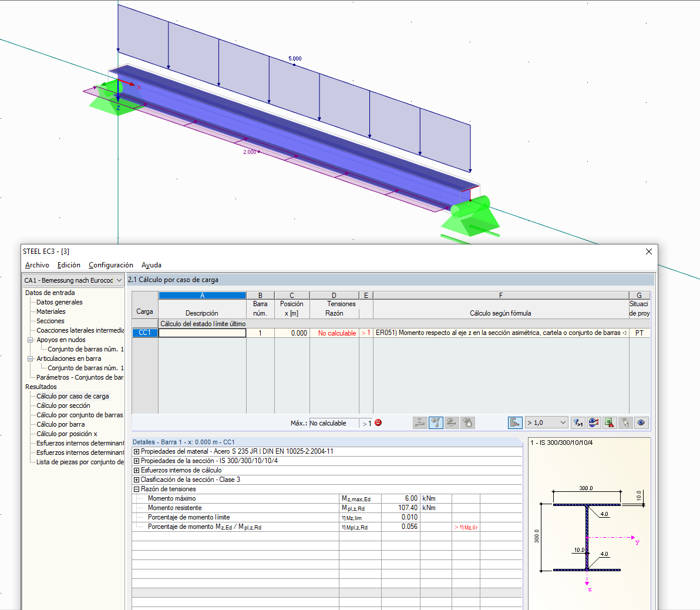Select Cálculo por conjunto de barras
Screen dimensions: 700x610
point(80,415)
